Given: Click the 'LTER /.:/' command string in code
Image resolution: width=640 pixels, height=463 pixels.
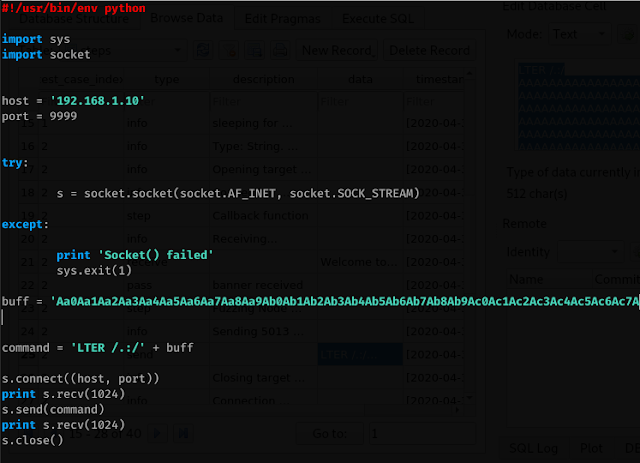Looking at the screenshot, I should tap(108, 348).
